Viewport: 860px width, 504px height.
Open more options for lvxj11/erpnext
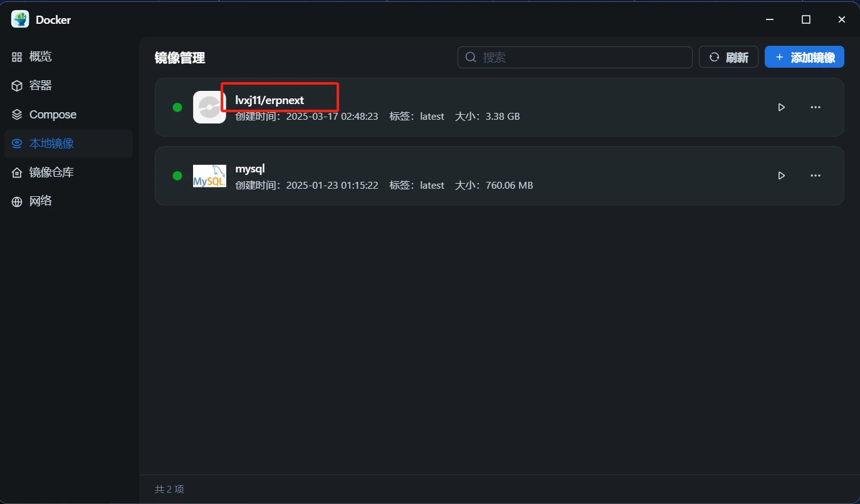point(815,107)
